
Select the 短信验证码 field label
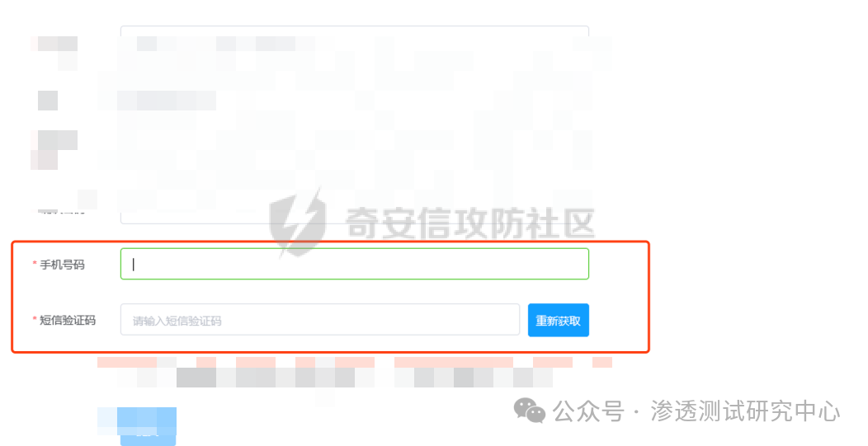pos(68,320)
